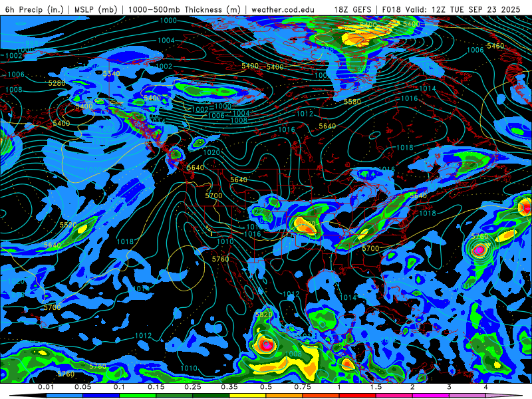Click the '5340' thickness contour label

point(111,74)
